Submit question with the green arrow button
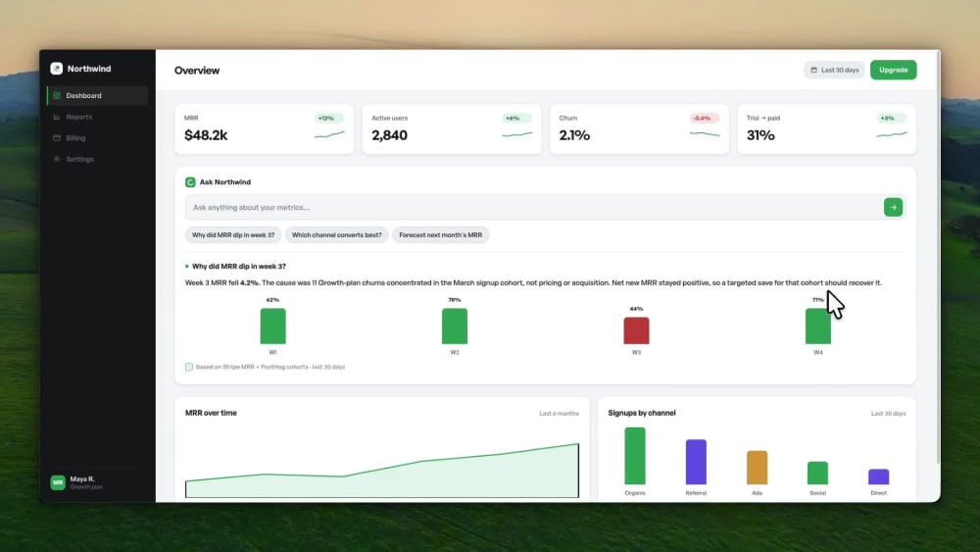Image resolution: width=980 pixels, height=552 pixels. [893, 208]
